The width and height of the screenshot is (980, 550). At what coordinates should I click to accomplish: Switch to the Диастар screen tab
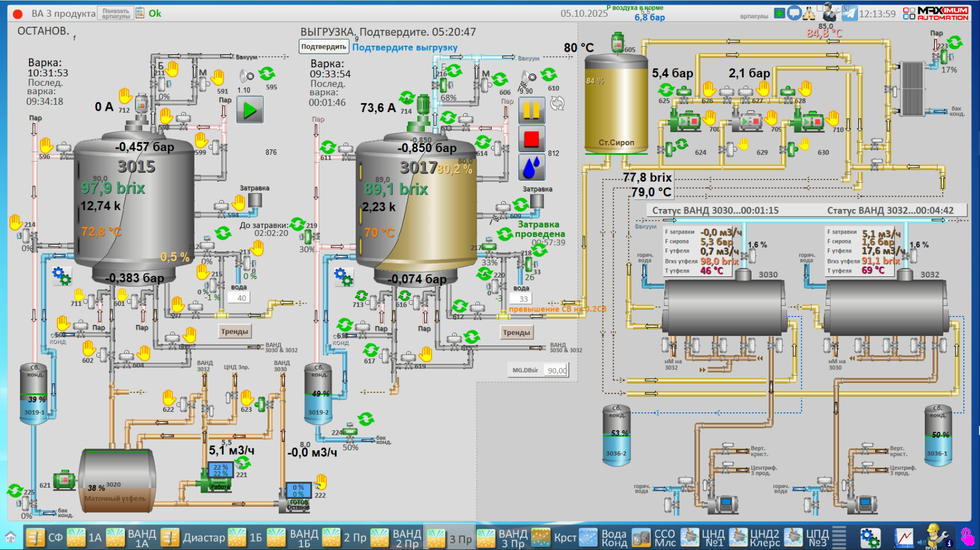point(193,538)
